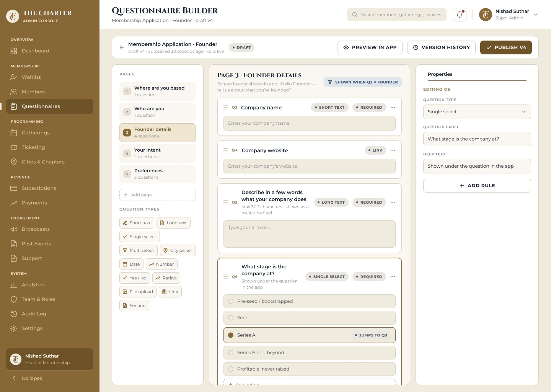The height and width of the screenshot is (392, 551).
Task: Add a Rating question type
Action: pos(166,278)
